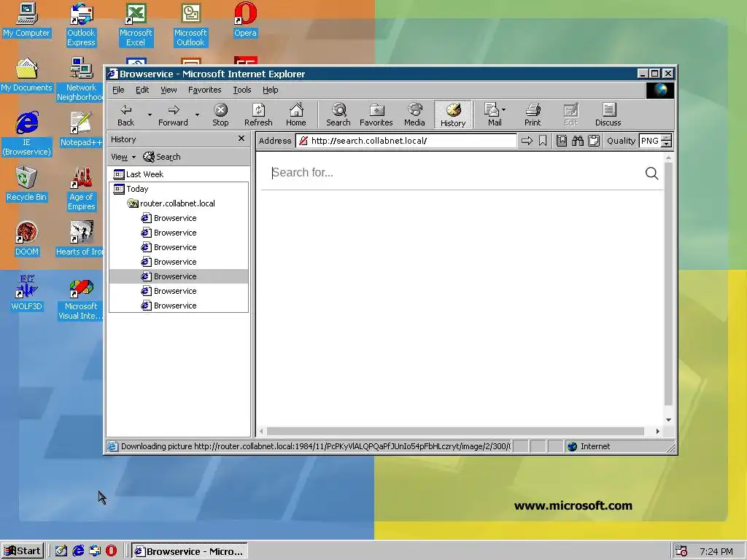Select the Microsoft Outlook desktop shortcut

coord(190,25)
